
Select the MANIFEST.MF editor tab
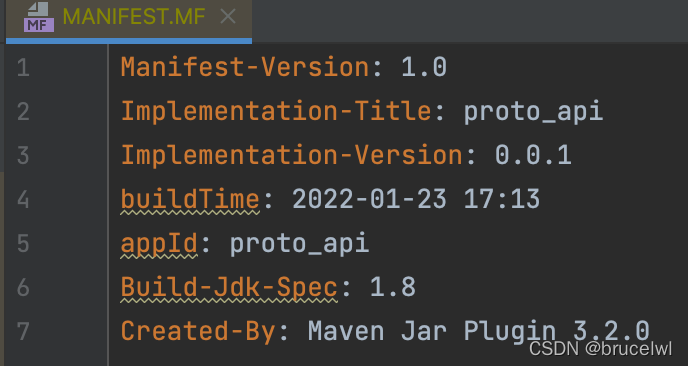(x=129, y=19)
